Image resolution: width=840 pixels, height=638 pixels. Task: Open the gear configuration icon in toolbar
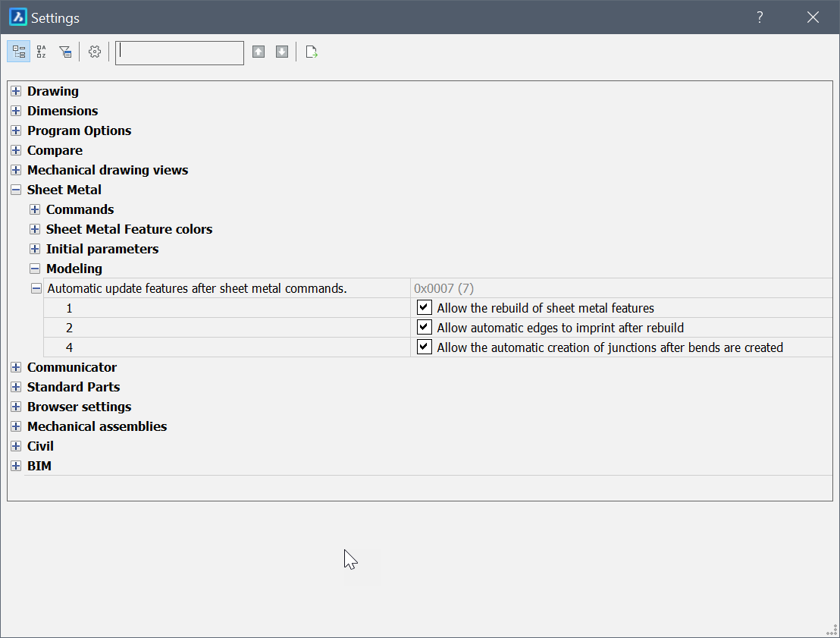point(95,52)
